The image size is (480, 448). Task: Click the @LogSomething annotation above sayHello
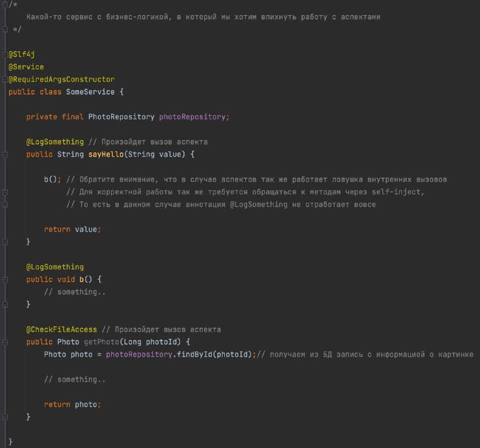pyautogui.click(x=55, y=142)
